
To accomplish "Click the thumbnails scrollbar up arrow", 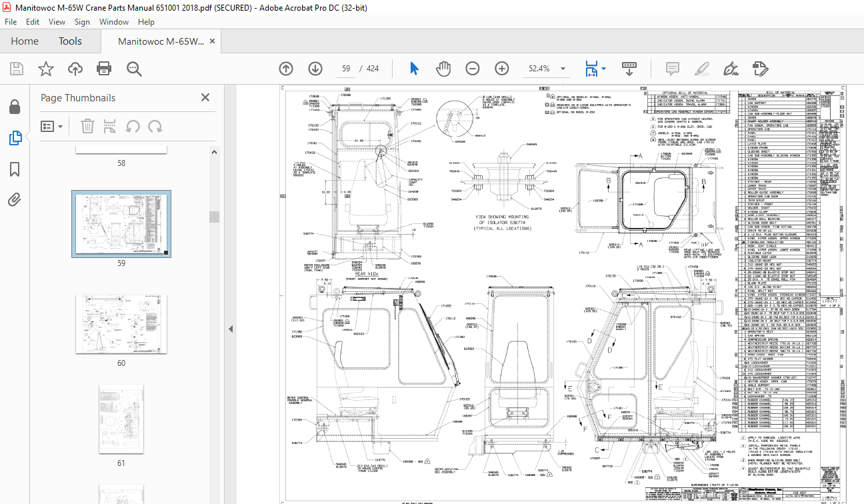I will coord(214,153).
